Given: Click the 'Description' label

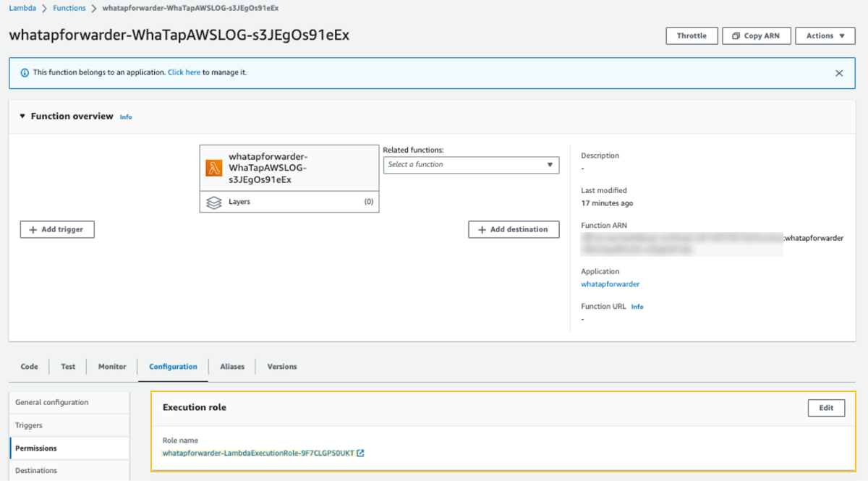Looking at the screenshot, I should coord(600,156).
